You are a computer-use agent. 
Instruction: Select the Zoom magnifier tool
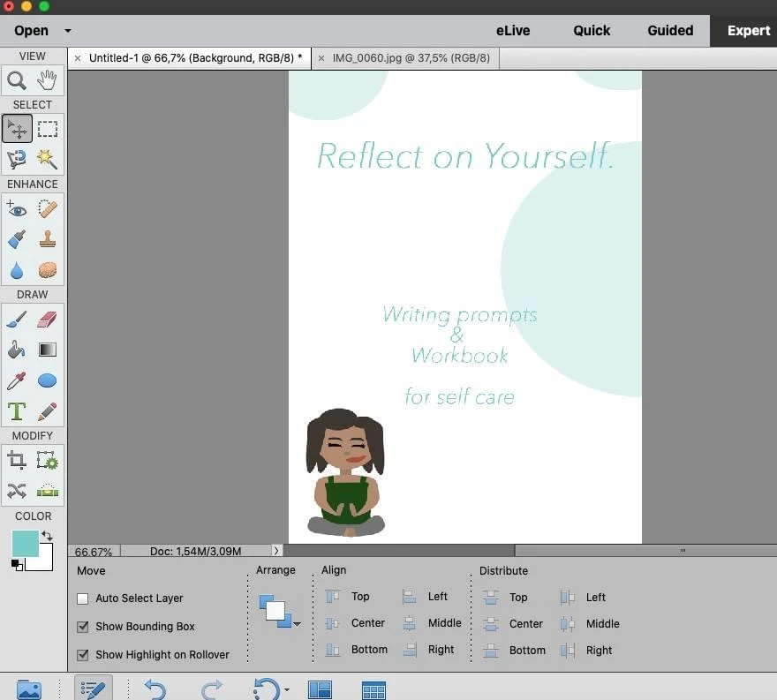17,81
